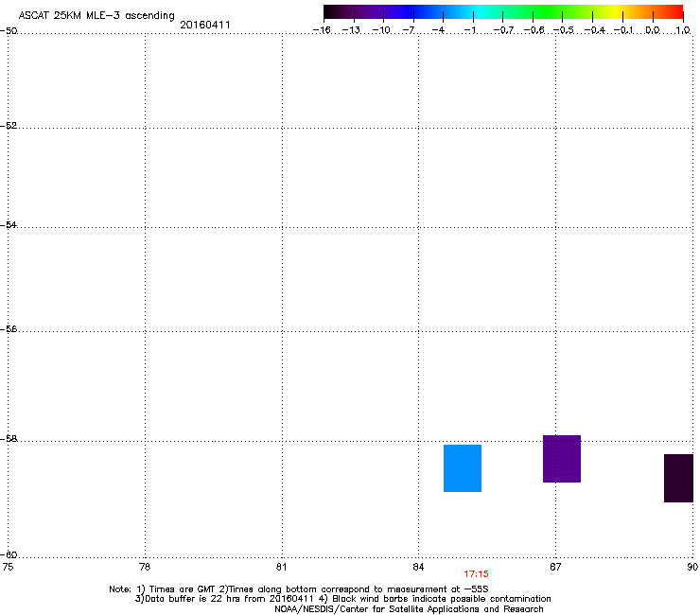The width and height of the screenshot is (700, 615).
Task: Click the -7 colorbar label
Action: click(x=409, y=30)
